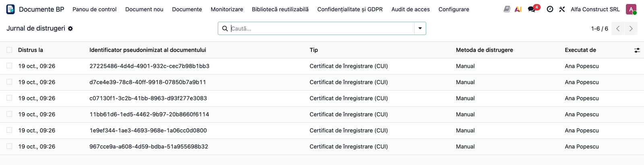Image resolution: width=644 pixels, height=165 pixels.
Task: Open the Confidențialitate și GDPR menu
Action: point(350,9)
